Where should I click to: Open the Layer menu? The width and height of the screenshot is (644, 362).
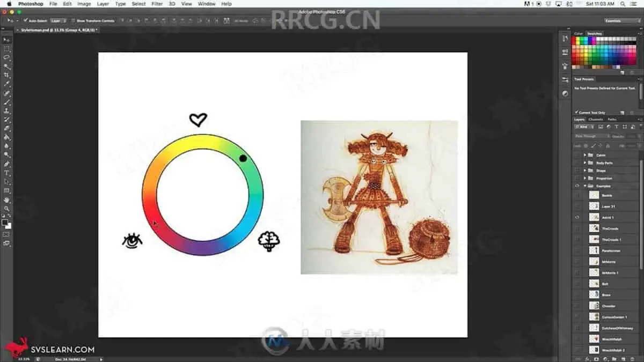(103, 4)
